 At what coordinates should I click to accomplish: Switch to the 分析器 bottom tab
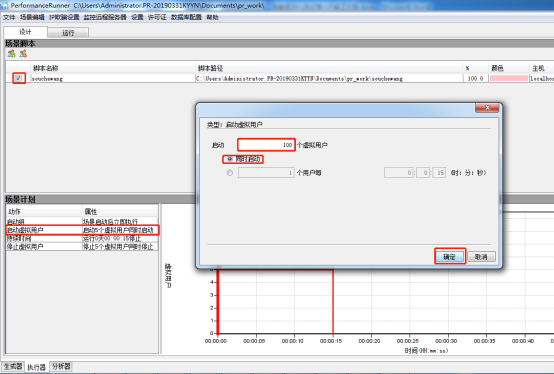pyautogui.click(x=61, y=366)
